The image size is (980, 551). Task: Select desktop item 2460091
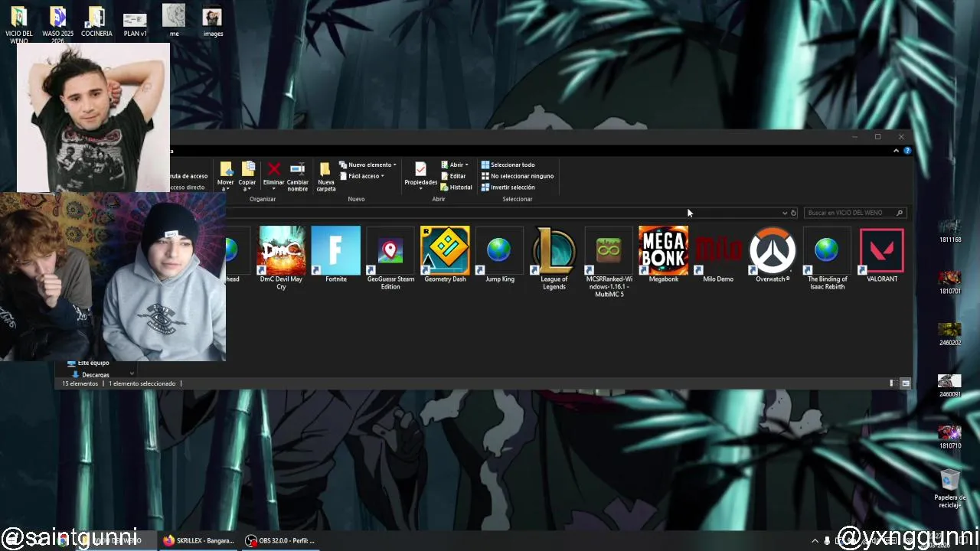pyautogui.click(x=949, y=385)
